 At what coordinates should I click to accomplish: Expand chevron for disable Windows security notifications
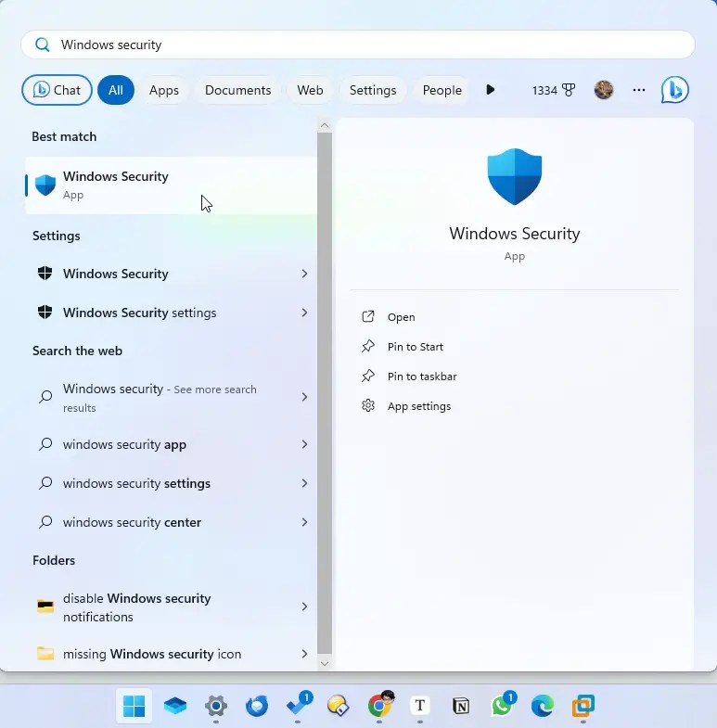304,607
